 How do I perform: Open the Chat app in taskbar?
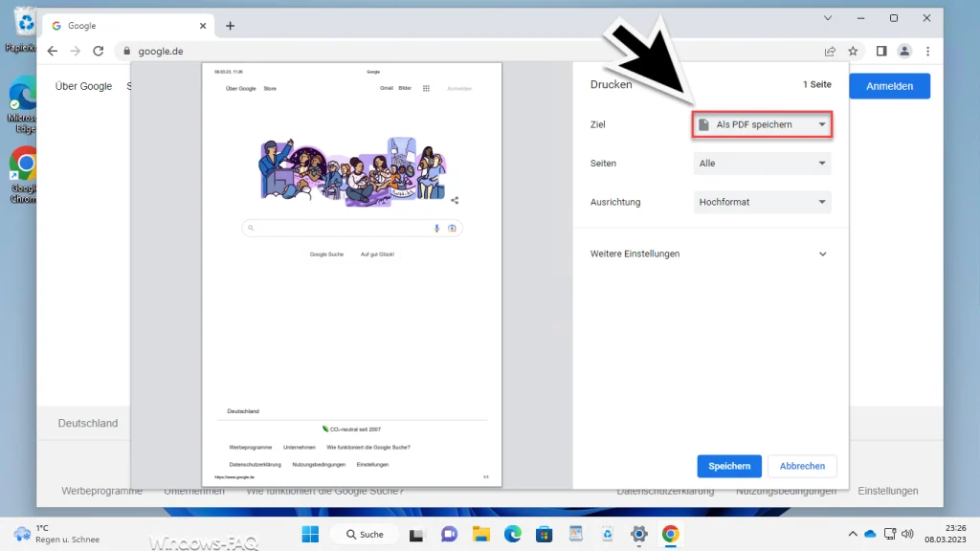[x=449, y=534]
